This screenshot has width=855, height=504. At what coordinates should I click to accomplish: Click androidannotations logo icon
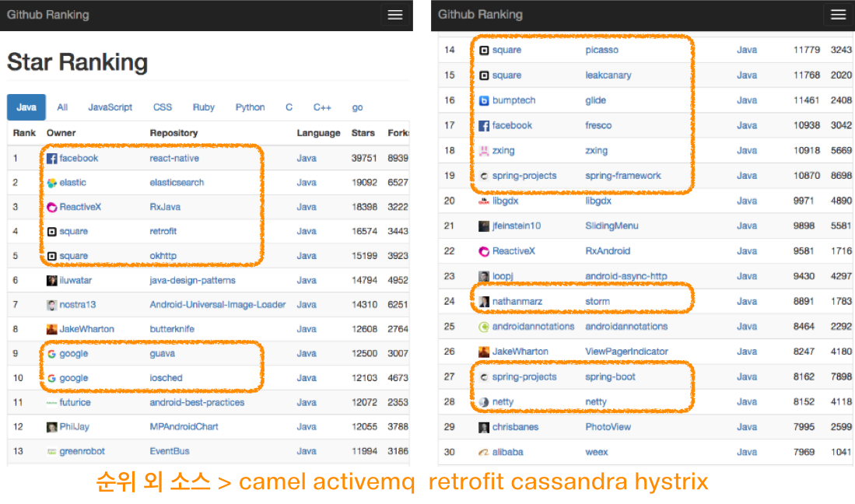click(x=484, y=327)
